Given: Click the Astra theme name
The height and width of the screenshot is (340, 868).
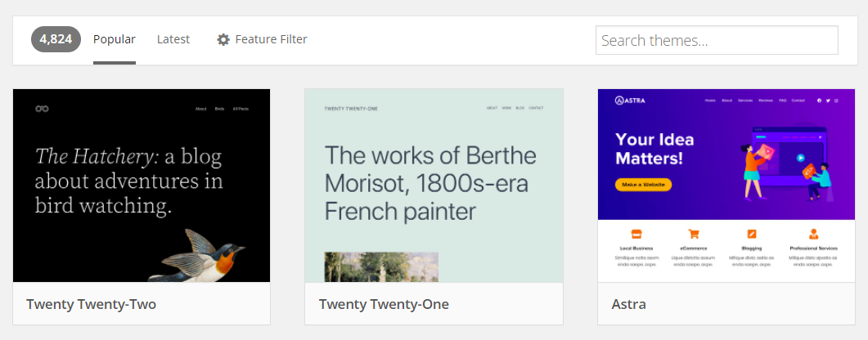Looking at the screenshot, I should pos(629,305).
